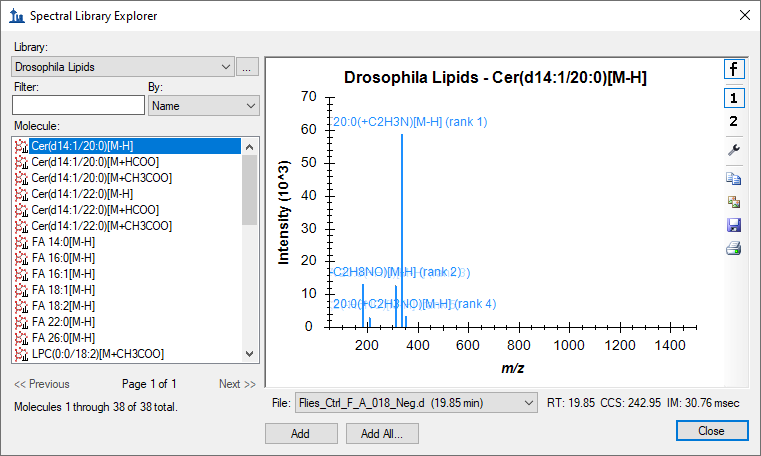Close the Spectral Library Explorer window
The height and width of the screenshot is (456, 761).
click(744, 16)
